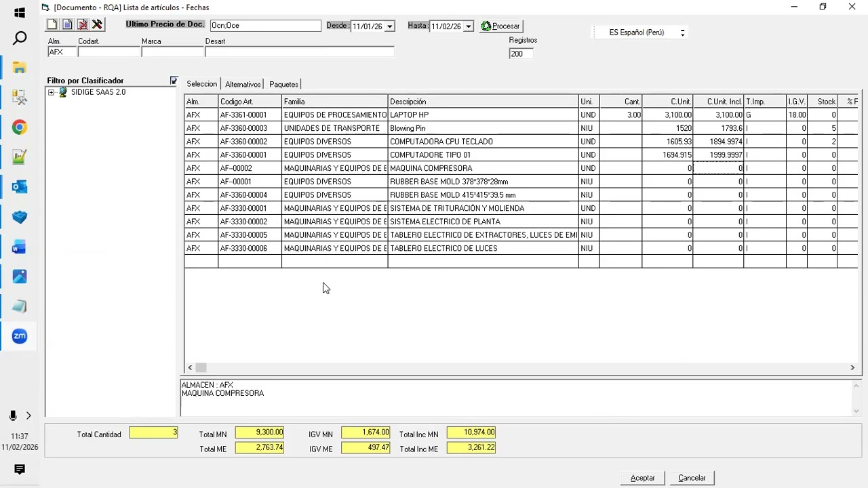Open File Explorer from the taskbar

click(20, 68)
